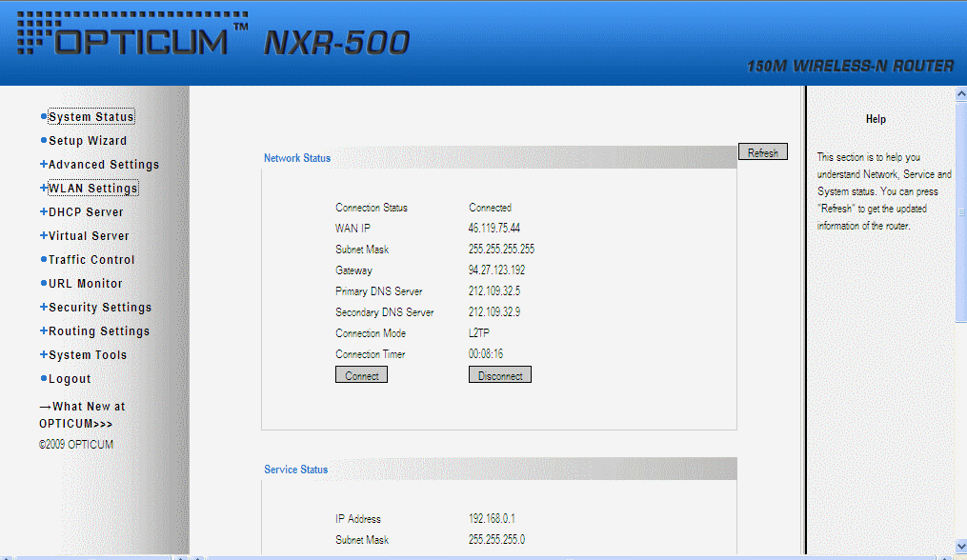This screenshot has width=967, height=560.
Task: Click the 150M WIRELESS-N ROUTER tagline
Action: point(850,66)
